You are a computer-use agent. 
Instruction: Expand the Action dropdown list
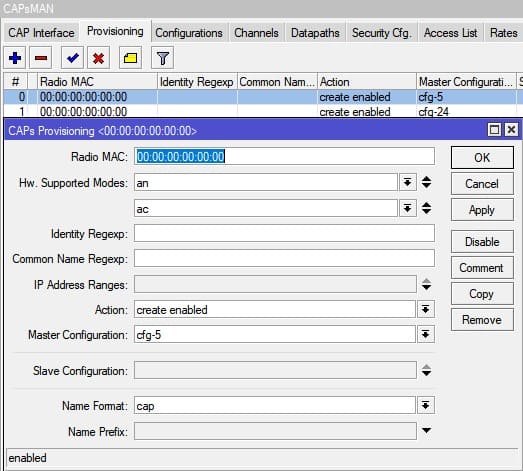pos(426,309)
